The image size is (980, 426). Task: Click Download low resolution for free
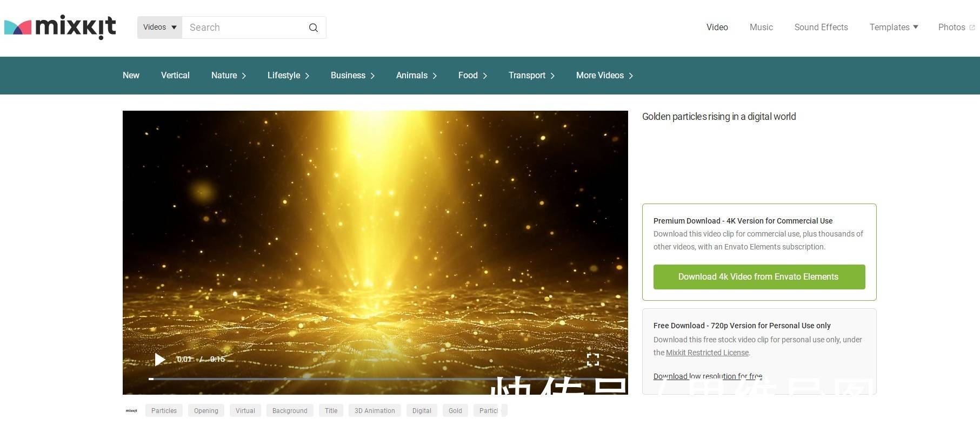tap(708, 376)
